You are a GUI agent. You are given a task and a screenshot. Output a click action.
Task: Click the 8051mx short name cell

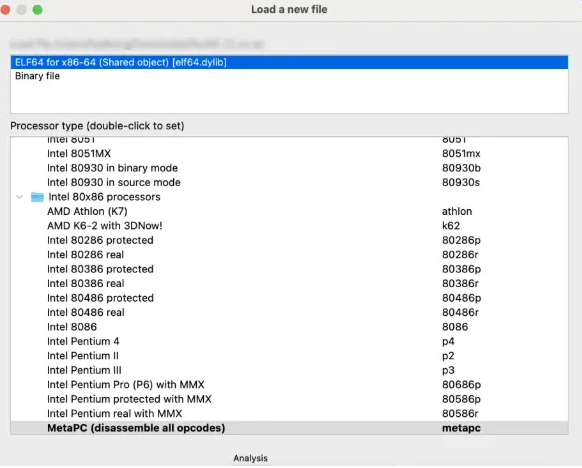461,154
